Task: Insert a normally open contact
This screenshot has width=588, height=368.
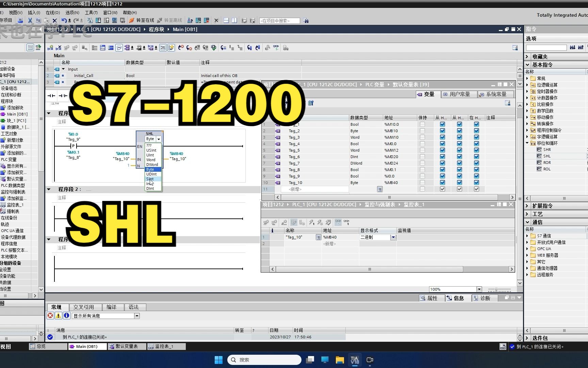Action: click(51, 96)
